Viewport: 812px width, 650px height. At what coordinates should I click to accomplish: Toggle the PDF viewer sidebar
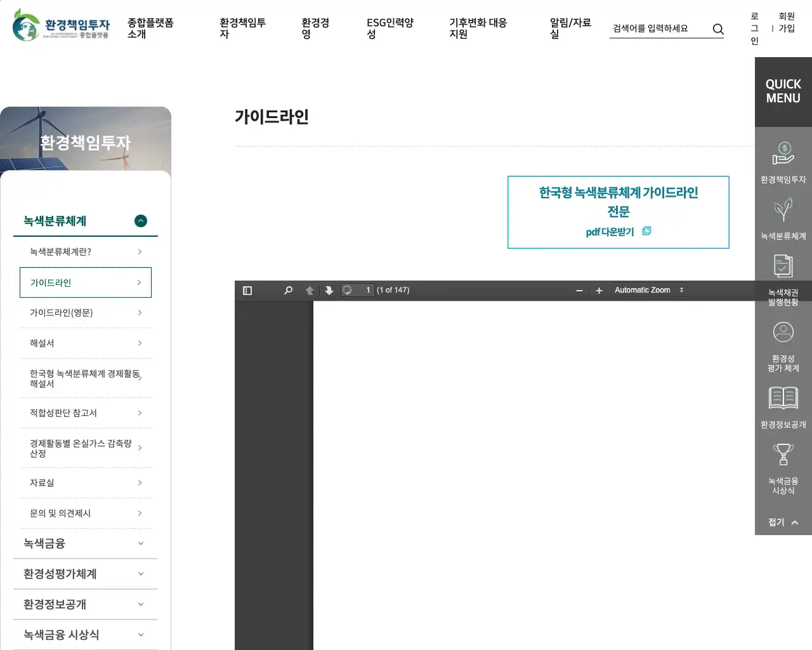tap(247, 291)
